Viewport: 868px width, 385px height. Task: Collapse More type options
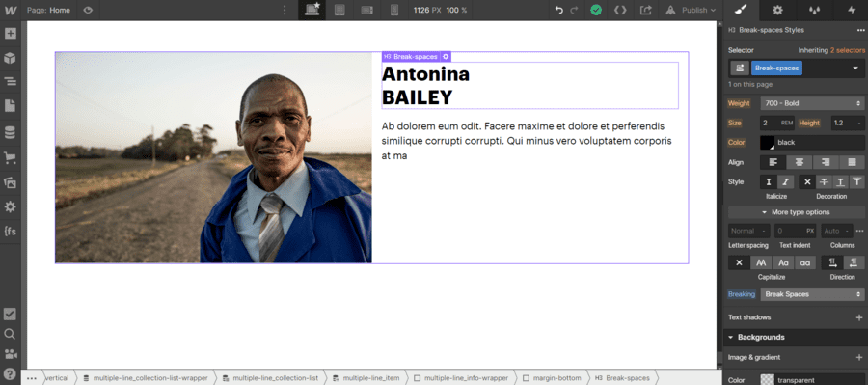point(796,212)
